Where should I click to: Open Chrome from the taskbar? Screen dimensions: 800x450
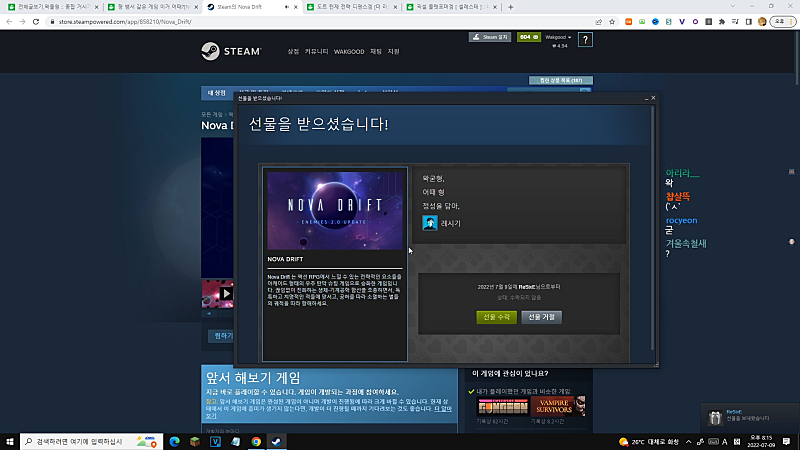256,441
